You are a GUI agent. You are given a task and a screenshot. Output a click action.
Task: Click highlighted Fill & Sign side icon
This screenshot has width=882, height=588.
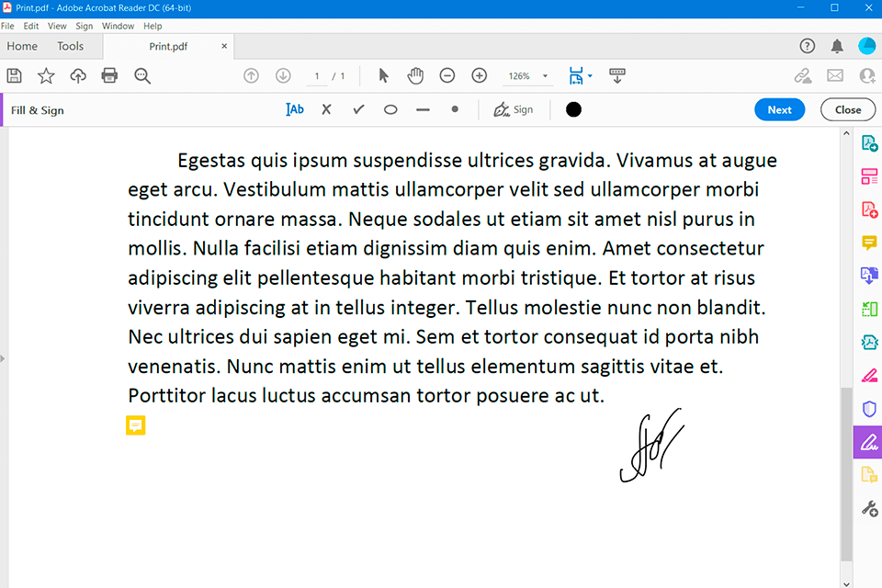(x=868, y=442)
